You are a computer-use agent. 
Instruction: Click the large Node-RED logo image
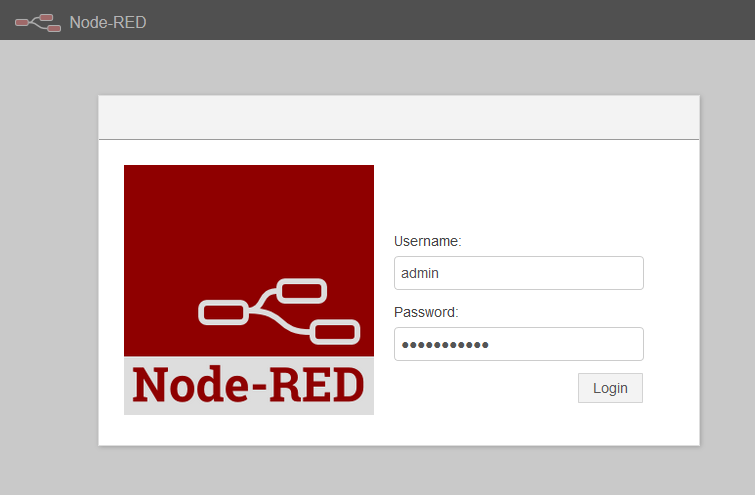249,290
